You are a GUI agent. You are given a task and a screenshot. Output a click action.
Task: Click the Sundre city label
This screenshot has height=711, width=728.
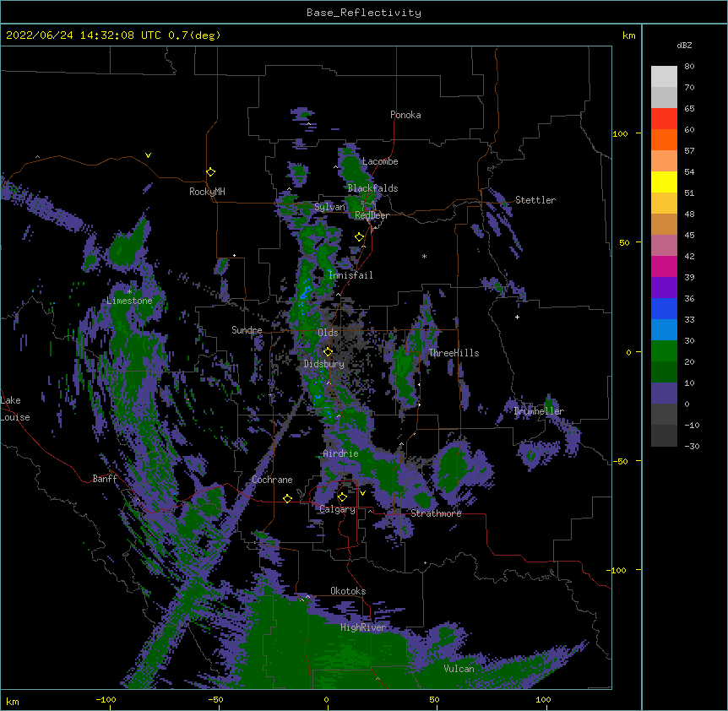[x=247, y=330]
